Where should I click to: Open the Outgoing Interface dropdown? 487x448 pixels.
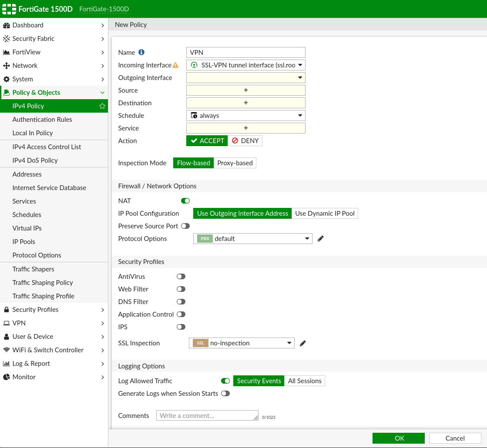245,78
